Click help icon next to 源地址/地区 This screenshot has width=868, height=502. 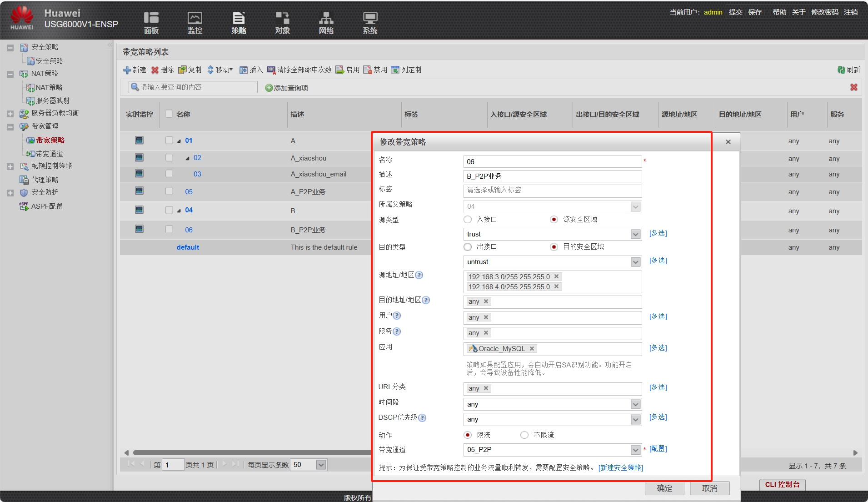coord(419,275)
